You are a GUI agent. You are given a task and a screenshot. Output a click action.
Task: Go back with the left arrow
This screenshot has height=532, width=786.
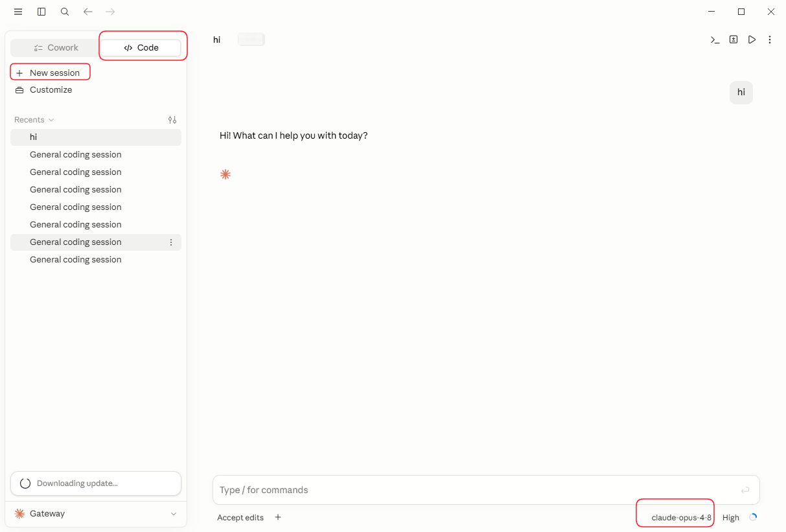(x=88, y=12)
